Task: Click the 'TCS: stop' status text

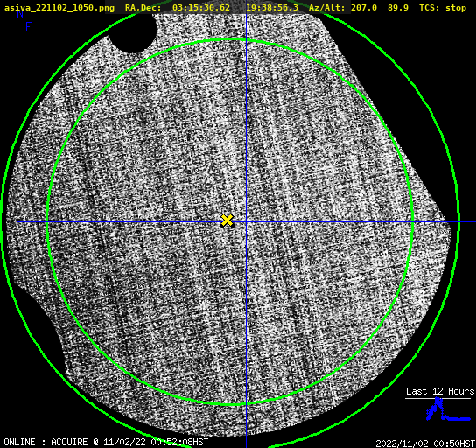Action: (443, 8)
